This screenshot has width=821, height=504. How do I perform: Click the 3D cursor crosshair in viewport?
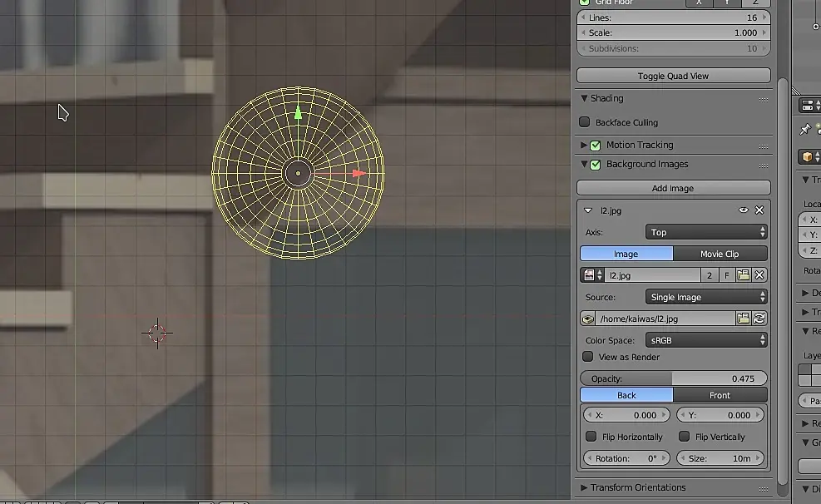[157, 333]
